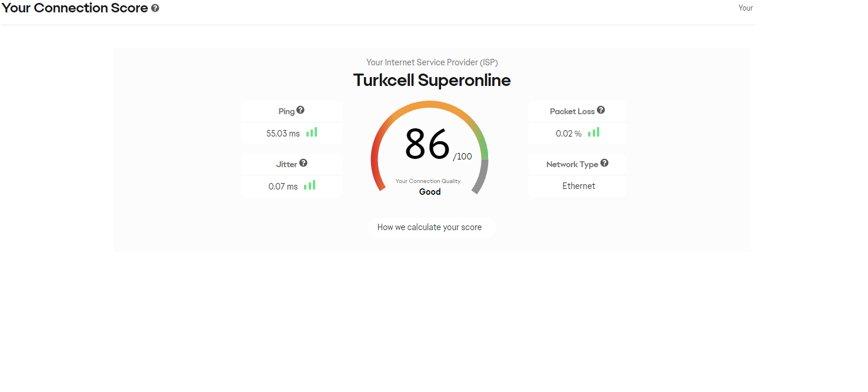Click the Turkcell Superonline ISP name
This screenshot has width=868, height=392.
point(432,80)
